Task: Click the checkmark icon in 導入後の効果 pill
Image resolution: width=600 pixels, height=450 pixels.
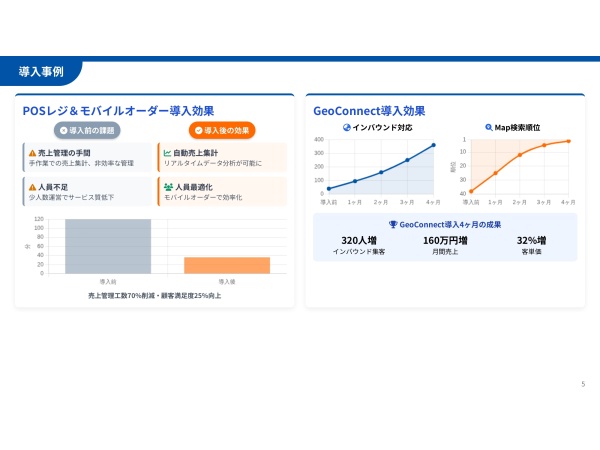Action: click(199, 130)
